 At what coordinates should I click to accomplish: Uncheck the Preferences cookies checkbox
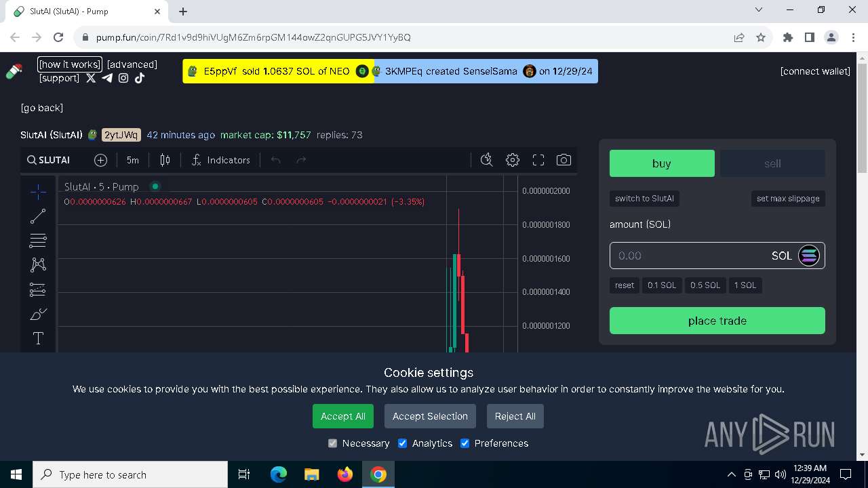465,443
